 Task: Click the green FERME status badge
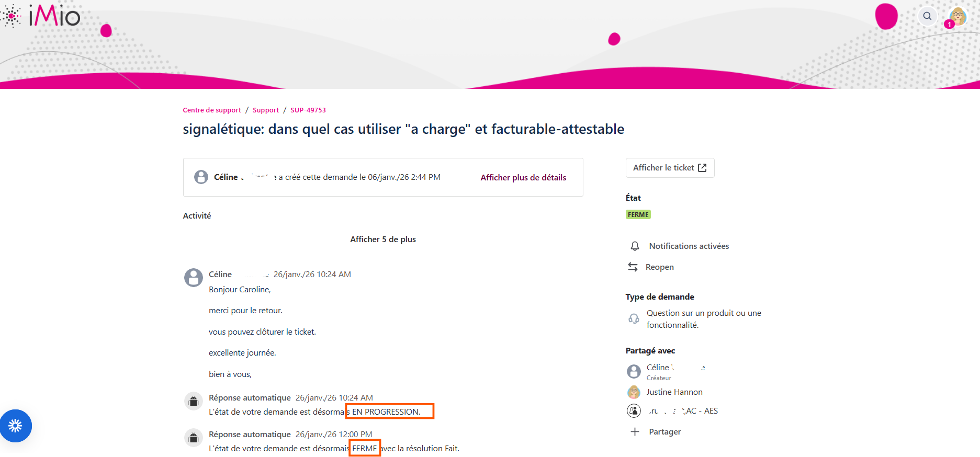tap(638, 215)
